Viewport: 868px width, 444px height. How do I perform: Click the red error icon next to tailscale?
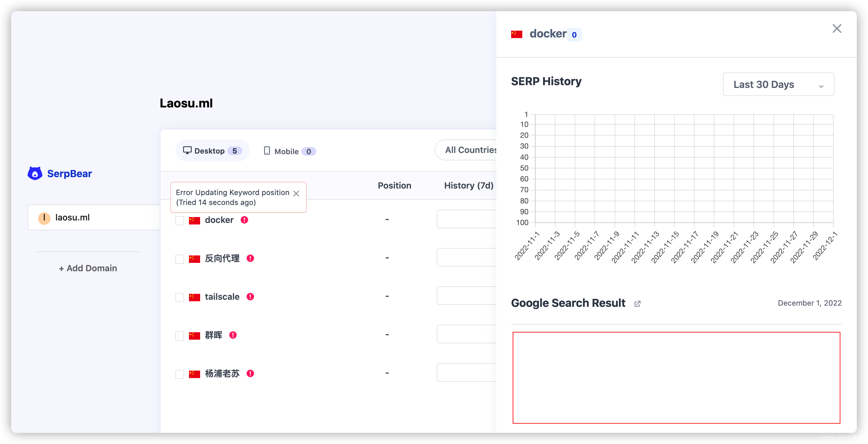250,297
